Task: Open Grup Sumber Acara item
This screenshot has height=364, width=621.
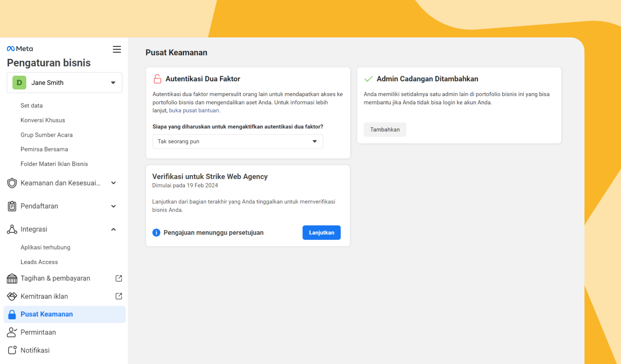Action: coord(47,135)
